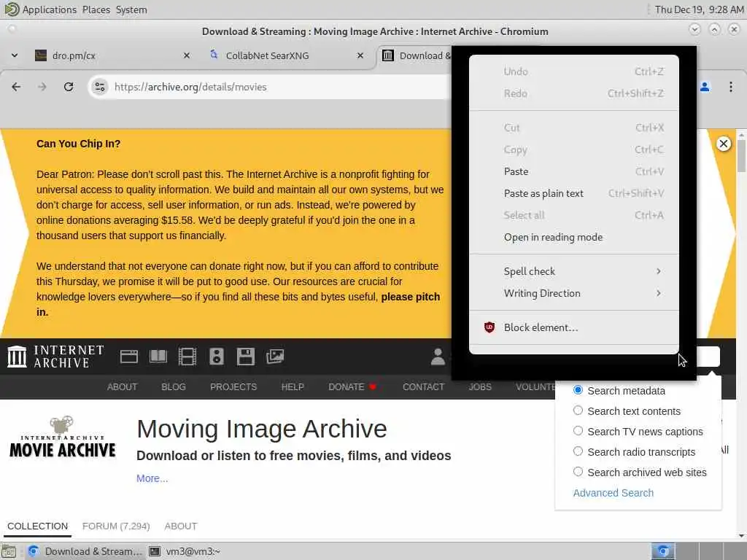747x560 pixels.
Task: Open the Texts book icon
Action: coord(158,357)
